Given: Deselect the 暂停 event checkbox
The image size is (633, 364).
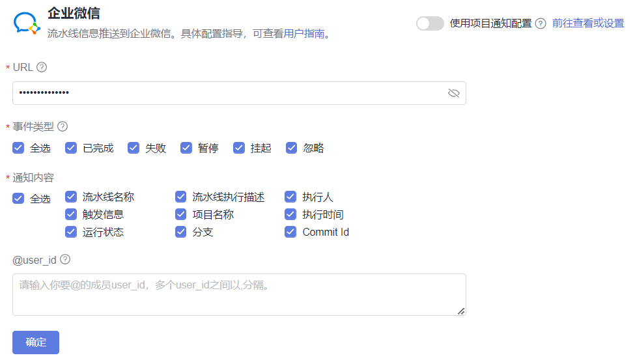Looking at the screenshot, I should click(186, 148).
